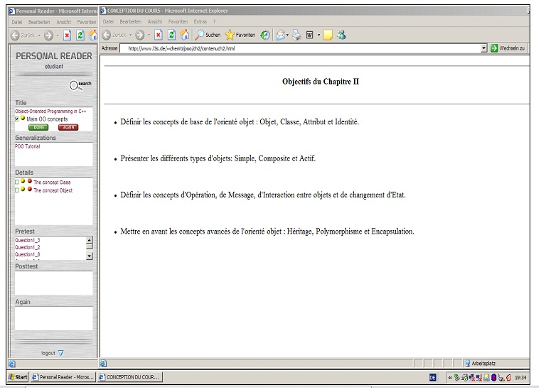Click the DE language indicator
This screenshot has width=541, height=392.
[x=432, y=378]
